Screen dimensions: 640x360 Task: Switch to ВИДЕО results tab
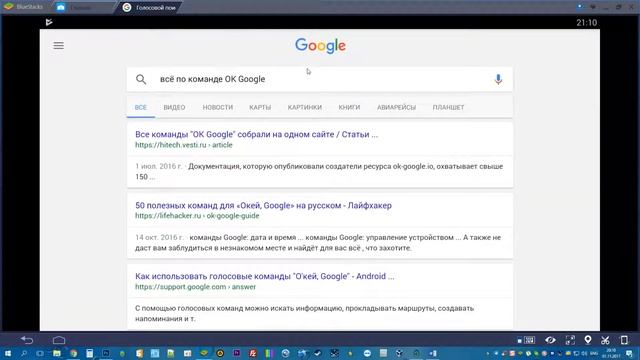(x=174, y=107)
